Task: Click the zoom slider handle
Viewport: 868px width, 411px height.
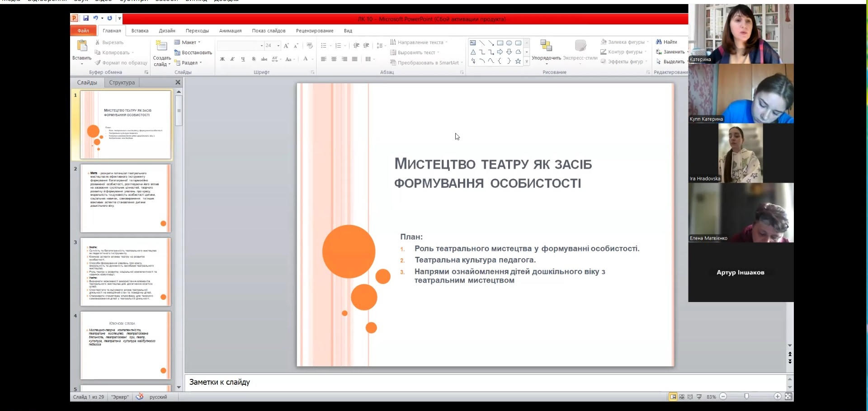Action: 746,397
